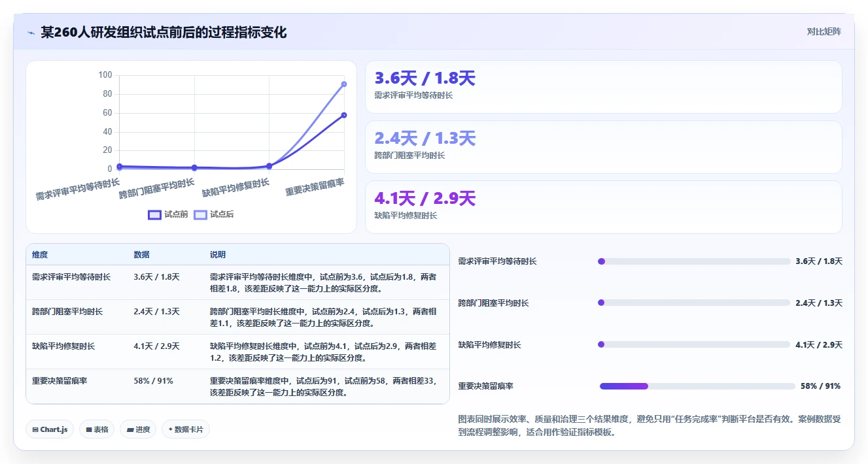This screenshot has width=868, height=464.
Task: Click table value 4.1天 / 2.9天
Action: point(156,346)
